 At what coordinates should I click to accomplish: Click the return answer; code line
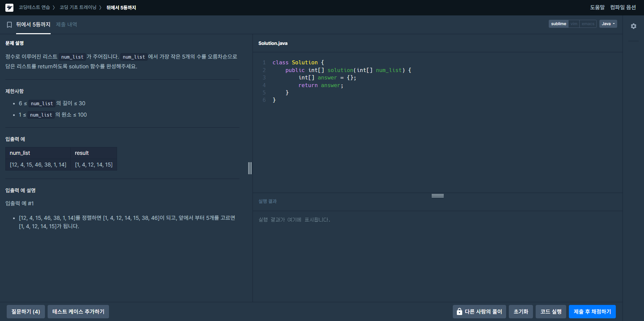click(321, 85)
